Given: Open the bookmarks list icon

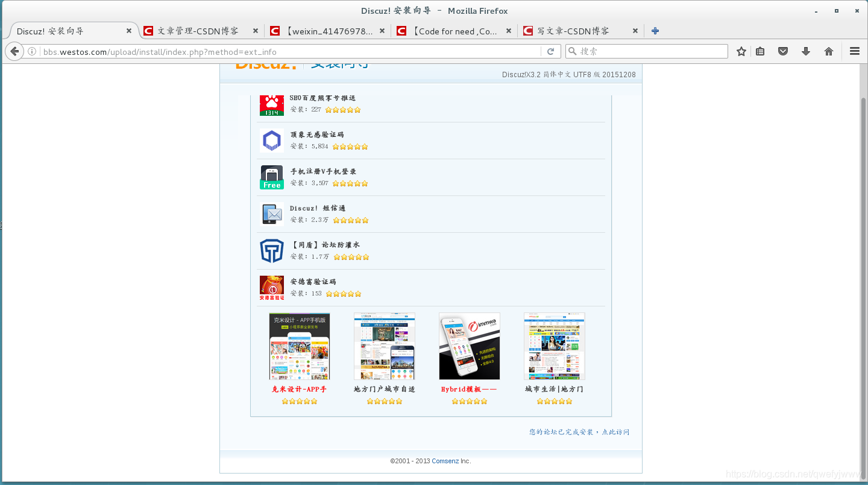Looking at the screenshot, I should pyautogui.click(x=760, y=51).
